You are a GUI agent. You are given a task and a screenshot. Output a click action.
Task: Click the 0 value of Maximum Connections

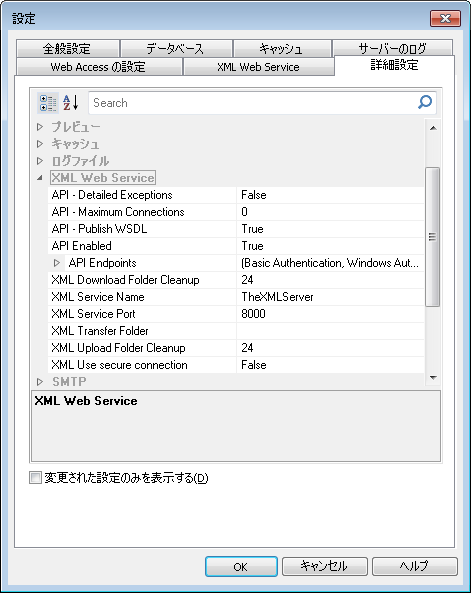[x=330, y=212]
